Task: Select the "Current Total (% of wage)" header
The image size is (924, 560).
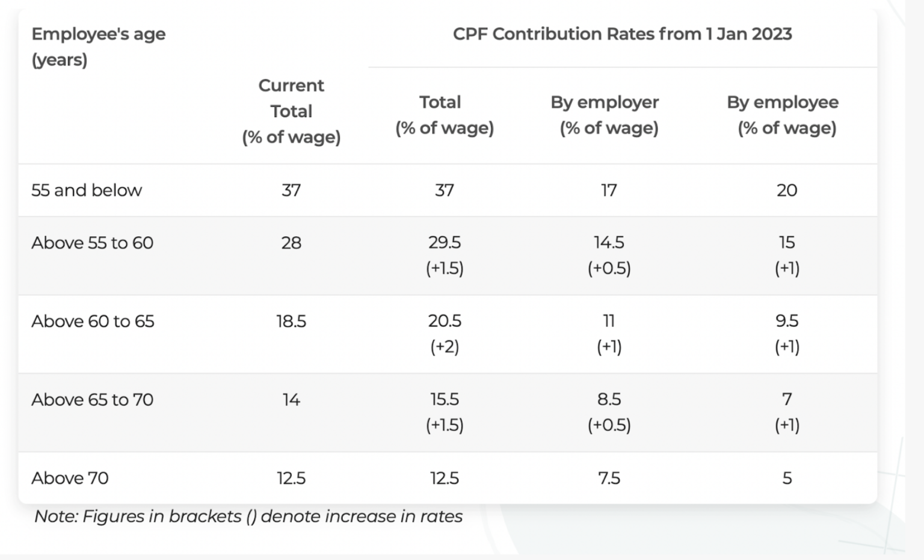Action: (291, 111)
